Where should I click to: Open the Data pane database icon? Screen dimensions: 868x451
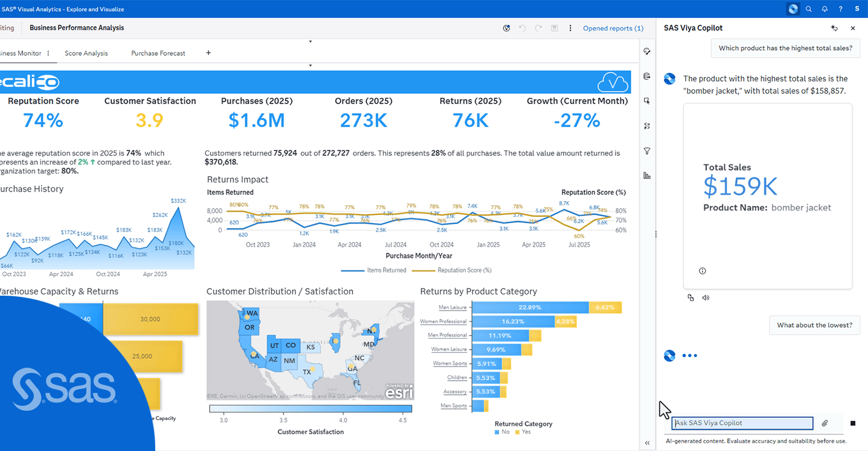tap(647, 77)
